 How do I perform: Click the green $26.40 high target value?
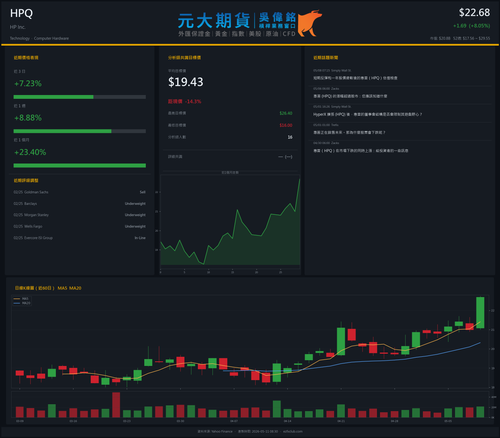[x=286, y=113]
